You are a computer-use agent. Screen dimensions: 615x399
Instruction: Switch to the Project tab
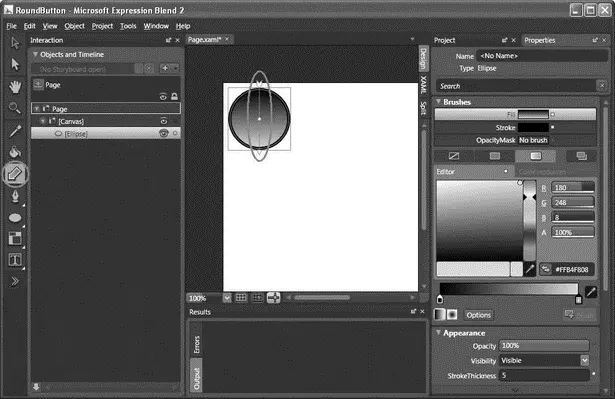444,40
